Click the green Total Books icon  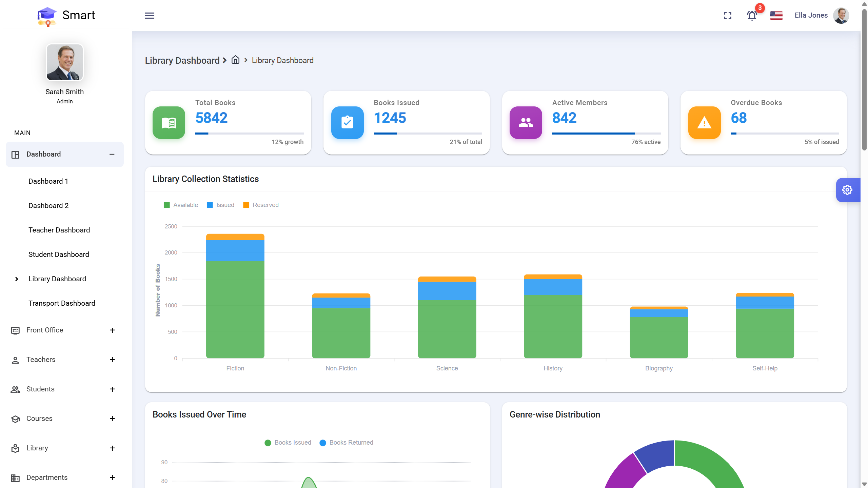point(169,123)
